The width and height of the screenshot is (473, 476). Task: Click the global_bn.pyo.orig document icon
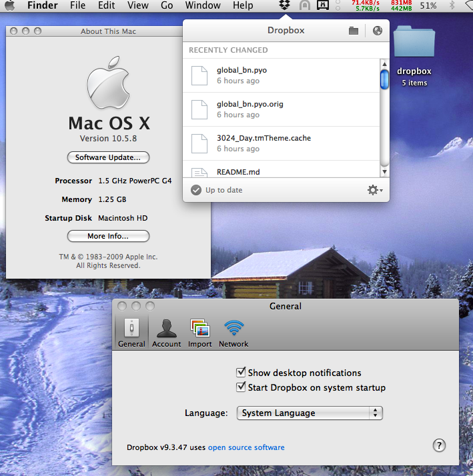pos(199,109)
